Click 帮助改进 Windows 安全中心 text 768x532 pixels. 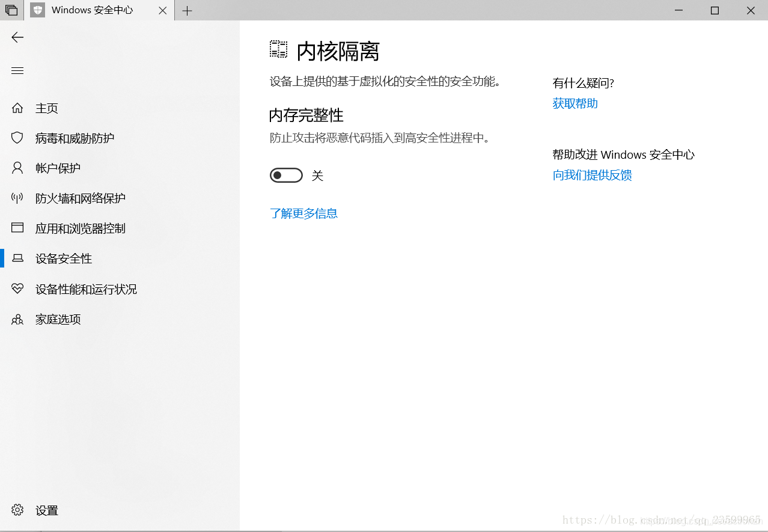tap(624, 154)
